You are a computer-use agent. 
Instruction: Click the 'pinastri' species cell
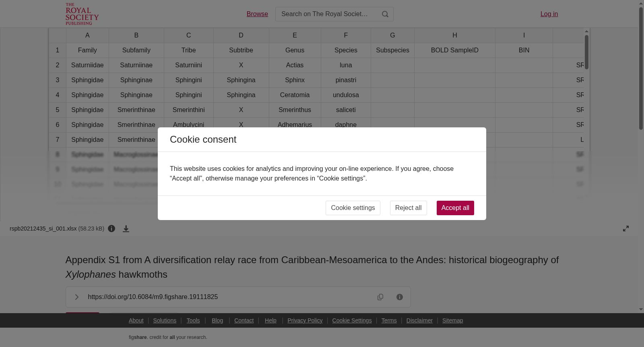pos(346,80)
